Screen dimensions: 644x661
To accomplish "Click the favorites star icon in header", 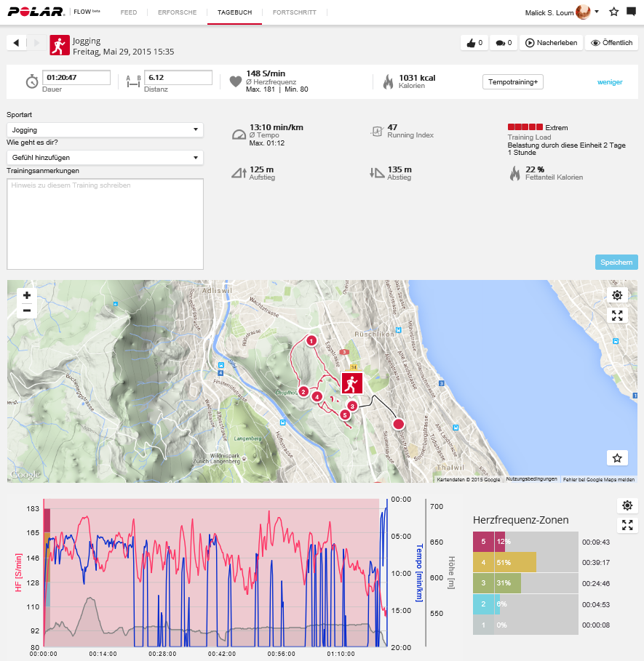I will [x=613, y=12].
